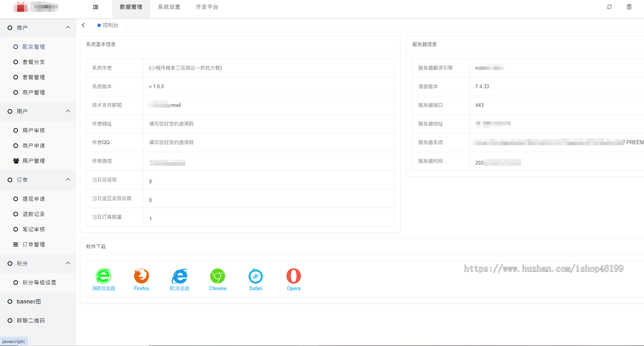Click the hamburger menu icon beside the logo
644x346 pixels.
click(96, 7)
